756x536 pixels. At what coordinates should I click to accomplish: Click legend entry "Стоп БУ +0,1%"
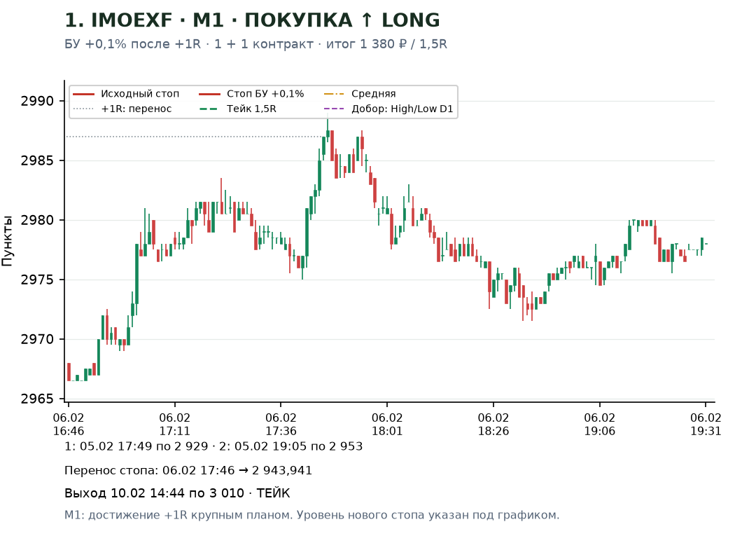point(265,94)
